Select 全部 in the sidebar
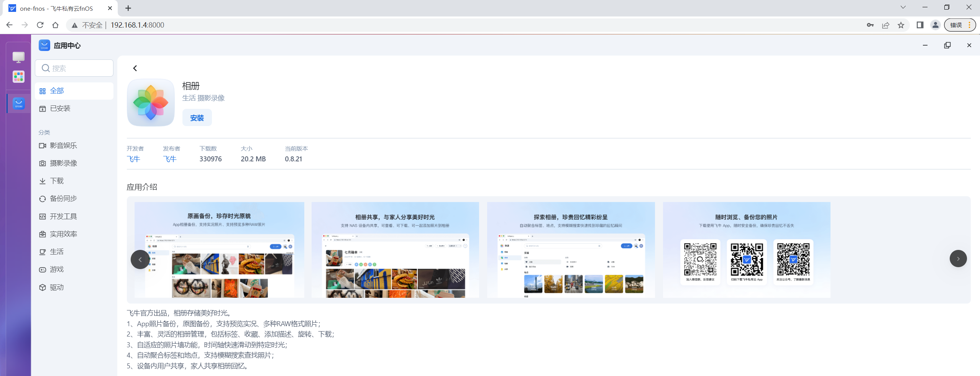This screenshot has width=980, height=376. 74,91
